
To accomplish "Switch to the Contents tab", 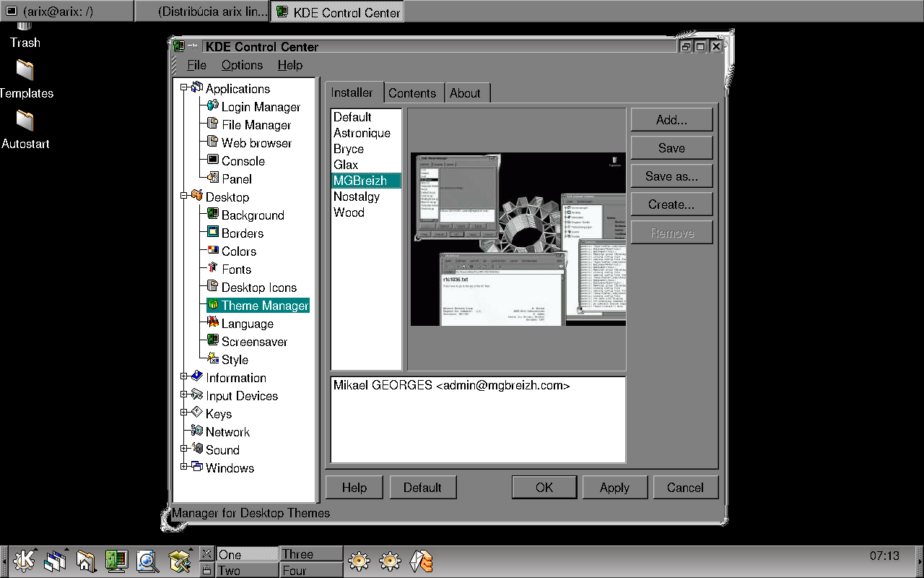I will click(412, 93).
